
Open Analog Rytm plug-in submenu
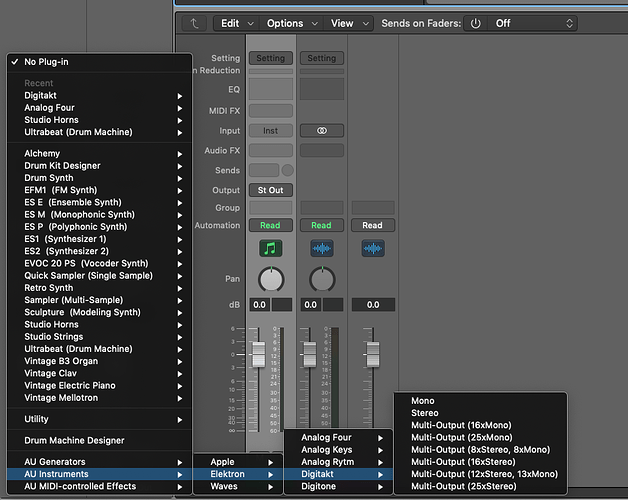[x=339, y=462]
